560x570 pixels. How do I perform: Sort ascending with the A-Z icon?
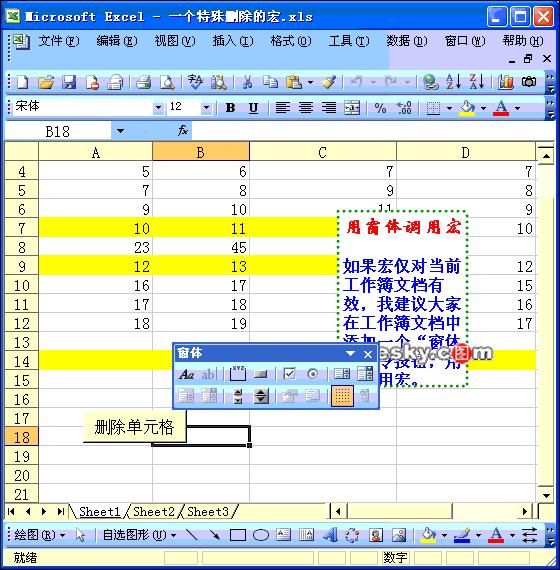coord(453,82)
